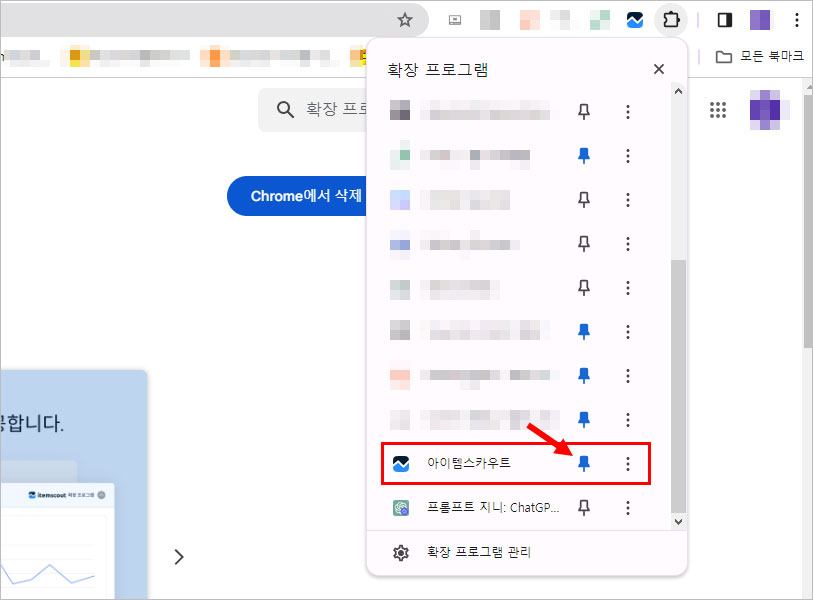Bookmark this page with the star icon
The image size is (813, 600).
pyautogui.click(x=405, y=19)
